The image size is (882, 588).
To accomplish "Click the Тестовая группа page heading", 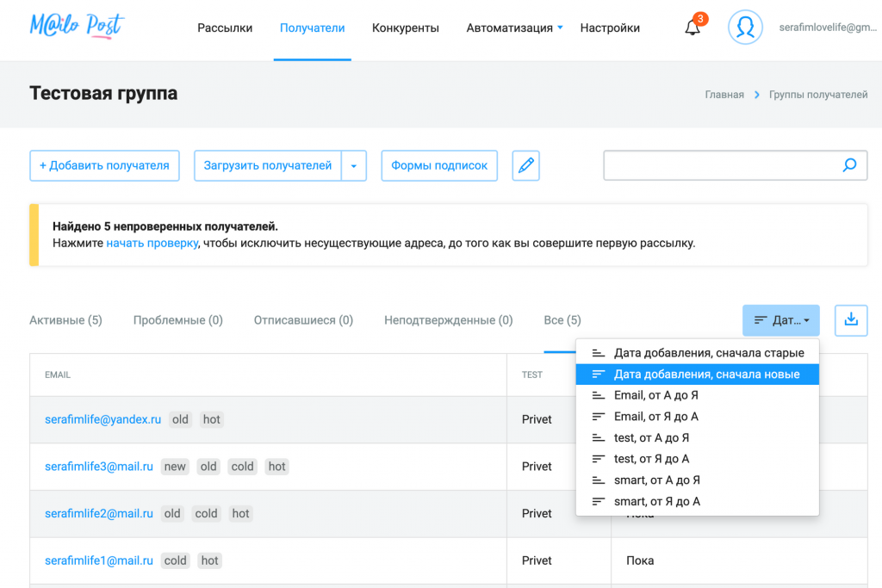I will [103, 93].
